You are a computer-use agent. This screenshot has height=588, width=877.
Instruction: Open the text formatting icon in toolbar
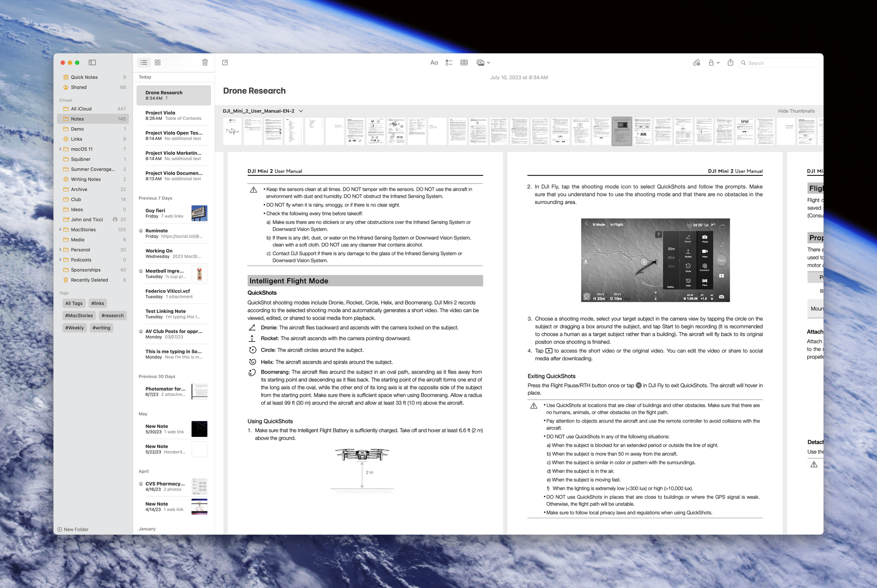click(x=433, y=62)
